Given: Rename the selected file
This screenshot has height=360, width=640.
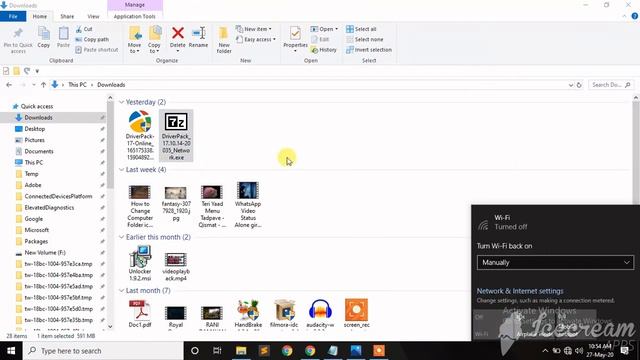Looking at the screenshot, I should (x=198, y=38).
